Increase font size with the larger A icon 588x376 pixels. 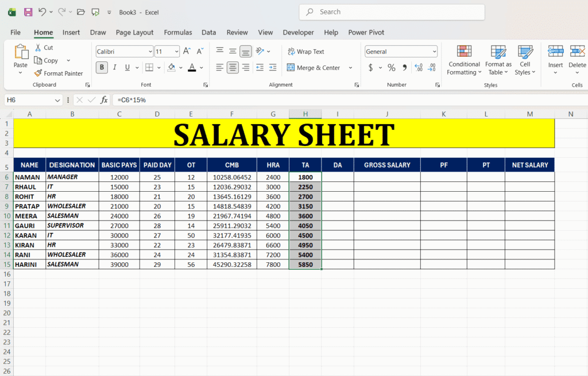[x=187, y=51]
